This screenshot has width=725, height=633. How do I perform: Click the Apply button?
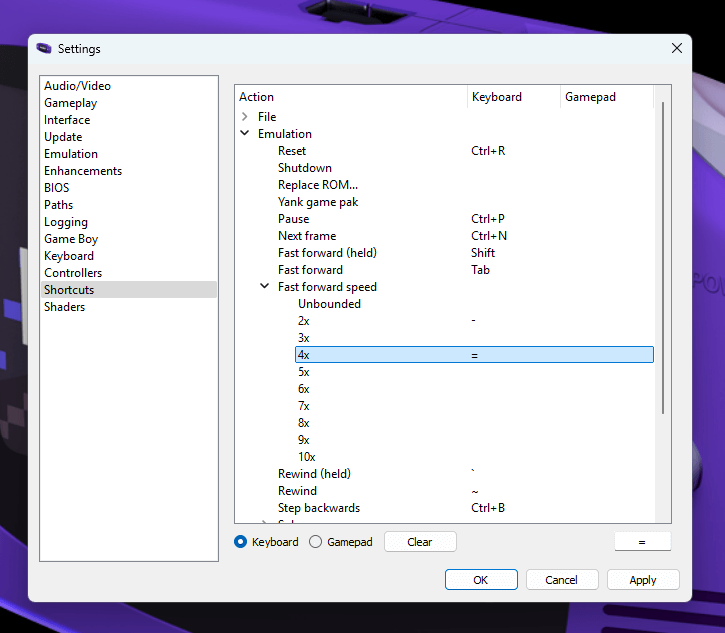642,580
